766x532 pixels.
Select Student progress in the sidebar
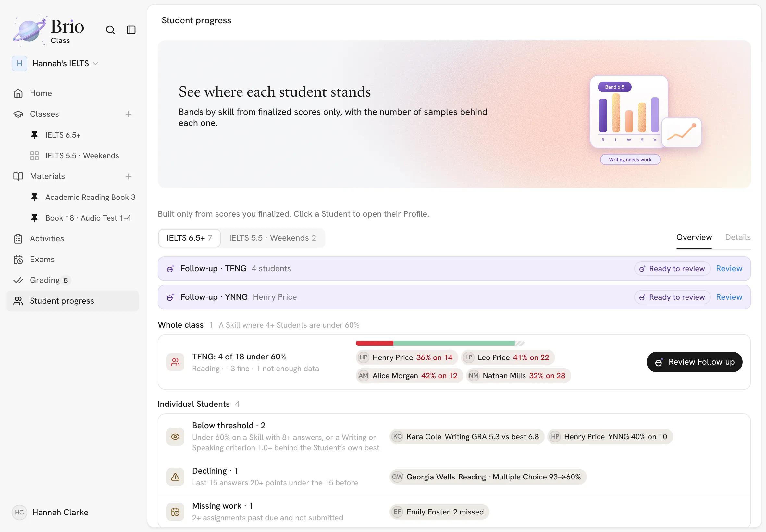[73, 301]
